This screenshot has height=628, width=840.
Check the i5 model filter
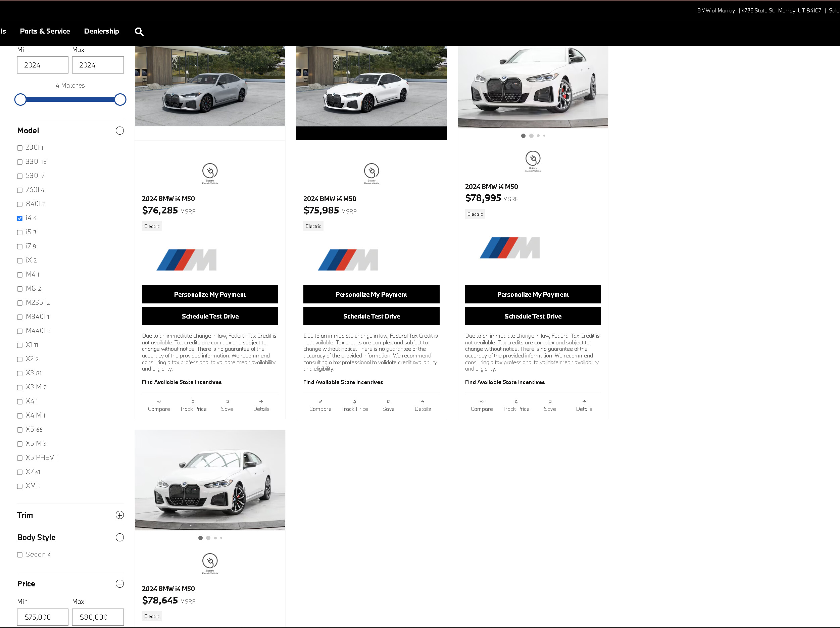click(20, 233)
